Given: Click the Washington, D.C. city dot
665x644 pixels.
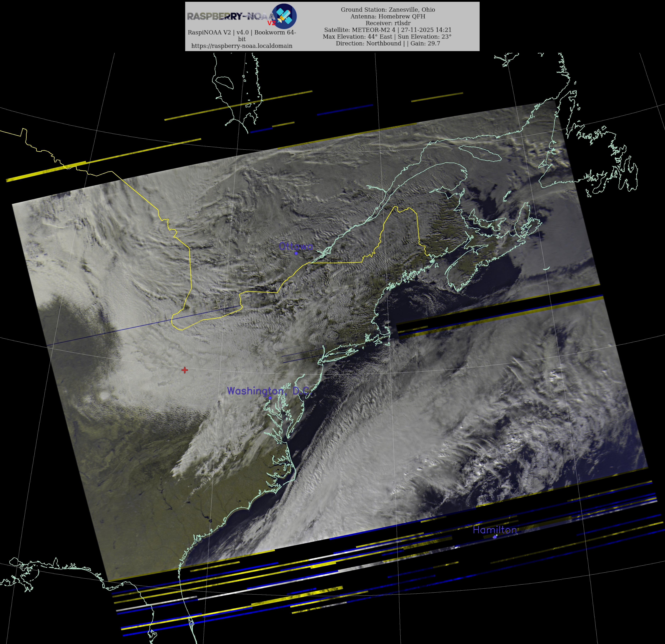Looking at the screenshot, I should [x=270, y=398].
